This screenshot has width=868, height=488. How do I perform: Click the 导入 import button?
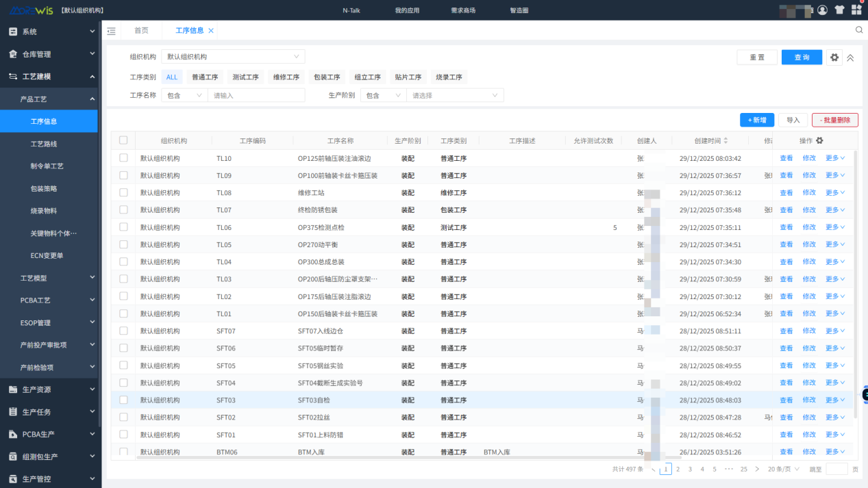coord(793,120)
